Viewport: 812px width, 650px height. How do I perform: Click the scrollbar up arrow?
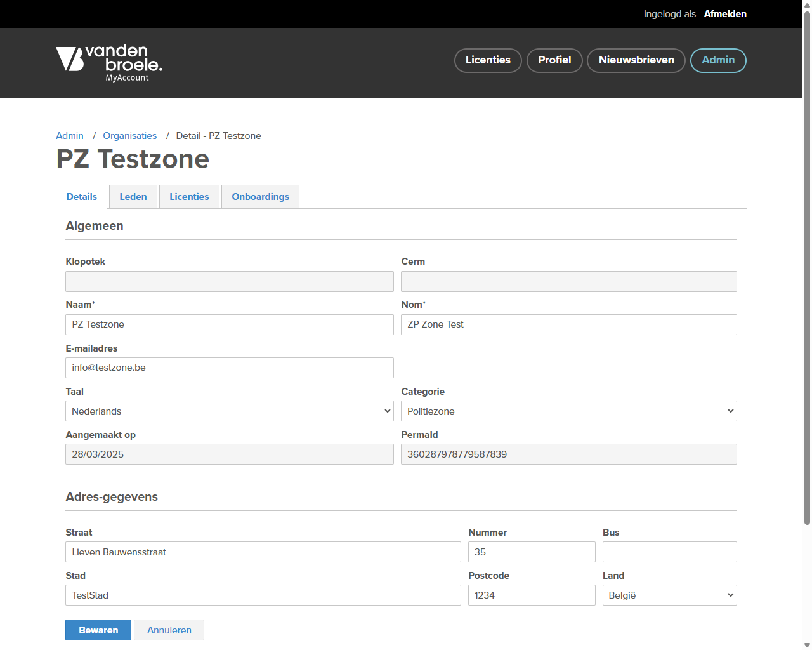(x=807, y=4)
